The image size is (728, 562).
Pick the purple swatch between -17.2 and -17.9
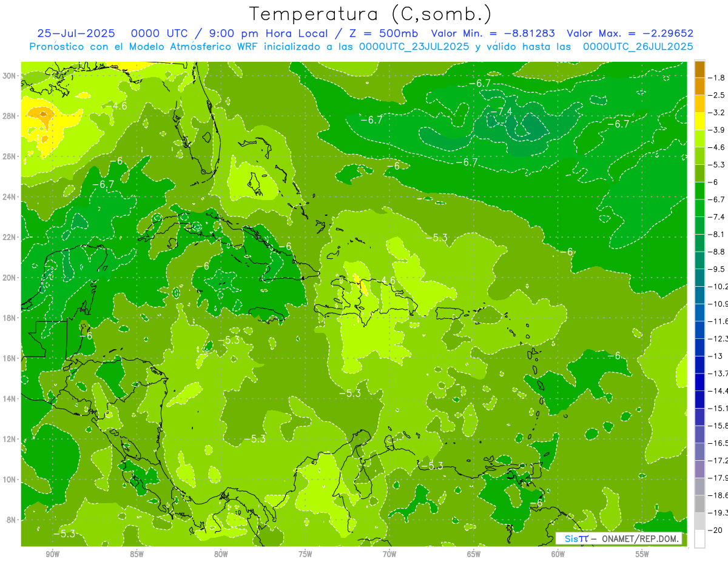point(700,469)
